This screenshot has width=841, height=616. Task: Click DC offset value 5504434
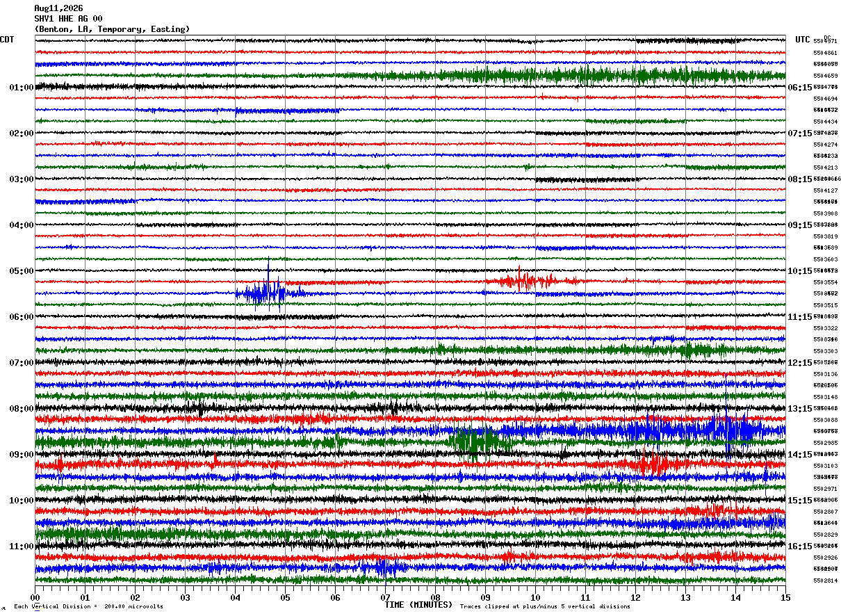click(x=825, y=122)
